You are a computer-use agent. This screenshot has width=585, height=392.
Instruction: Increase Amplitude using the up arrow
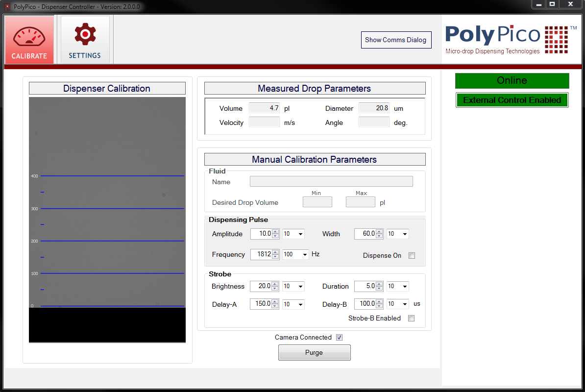point(275,231)
